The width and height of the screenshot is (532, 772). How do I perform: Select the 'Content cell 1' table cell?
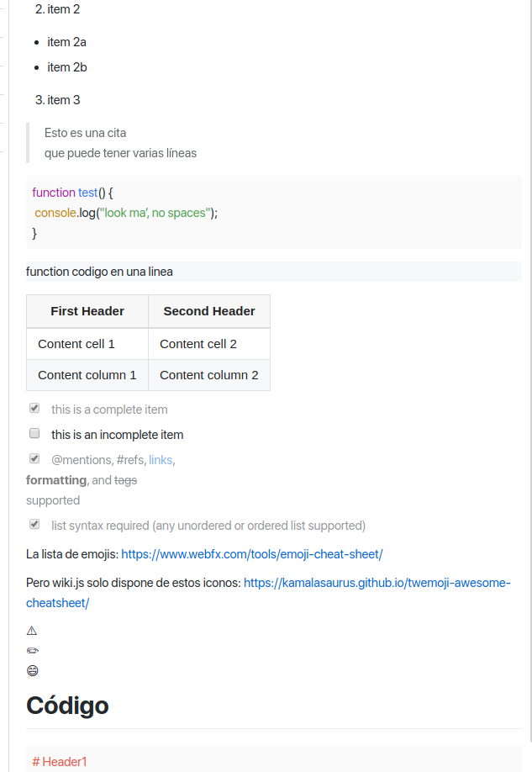pyautogui.click(x=76, y=344)
